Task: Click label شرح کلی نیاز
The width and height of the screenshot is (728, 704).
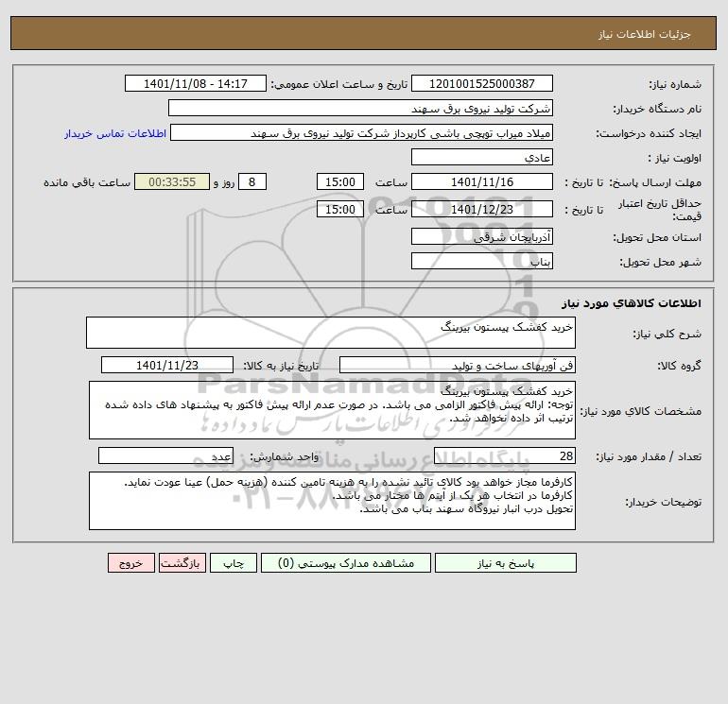Action: (x=667, y=334)
